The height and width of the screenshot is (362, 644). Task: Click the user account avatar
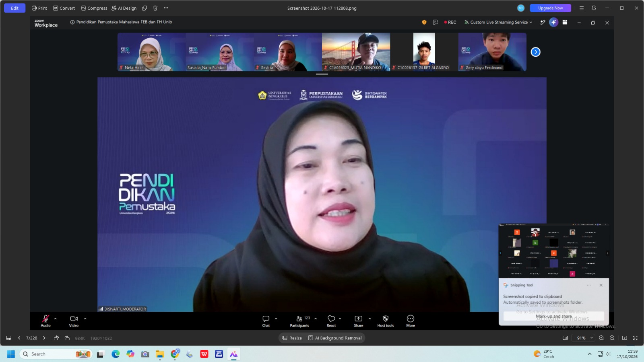click(x=521, y=8)
